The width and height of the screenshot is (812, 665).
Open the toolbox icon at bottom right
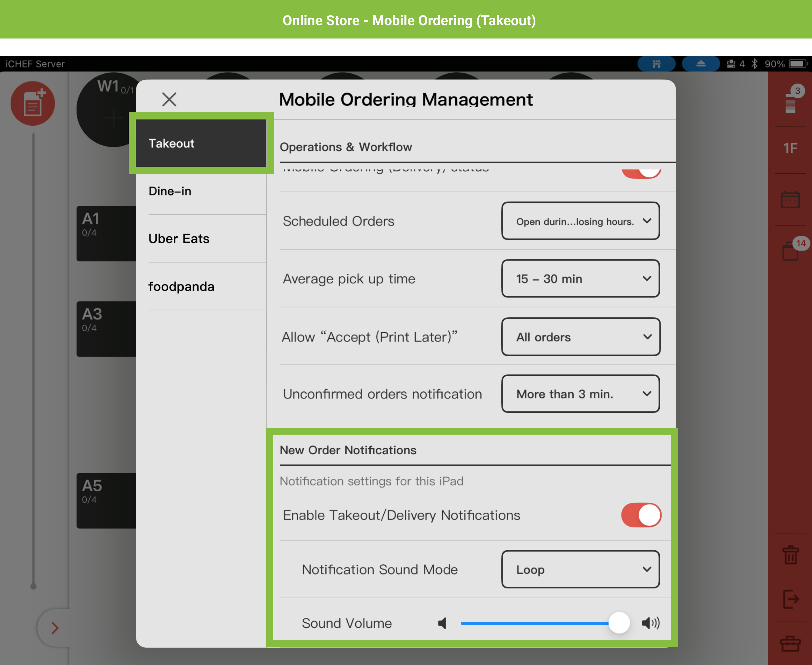pos(790,644)
